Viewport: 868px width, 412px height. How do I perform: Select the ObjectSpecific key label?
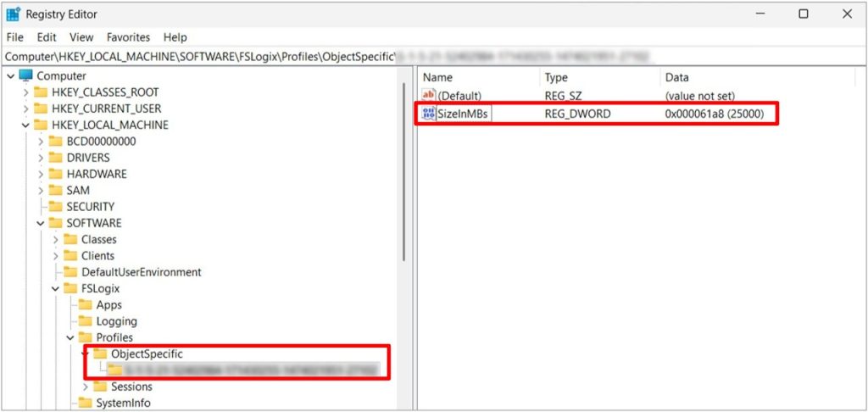147,354
